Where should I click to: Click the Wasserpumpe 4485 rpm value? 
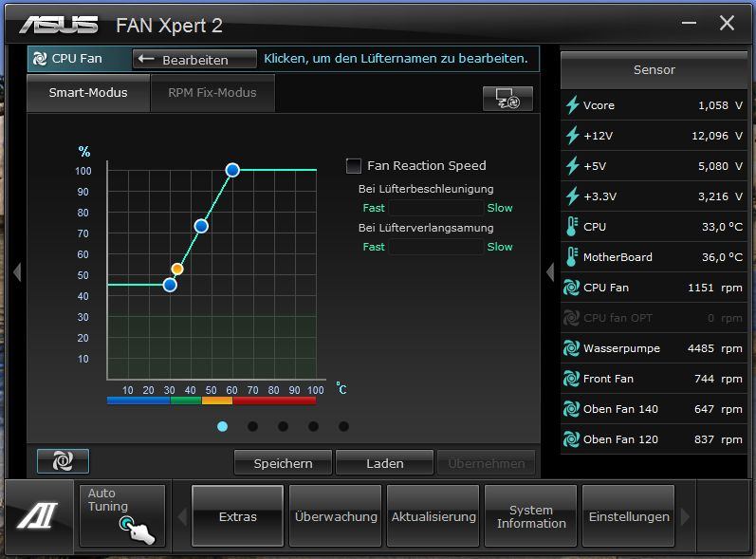click(x=715, y=348)
